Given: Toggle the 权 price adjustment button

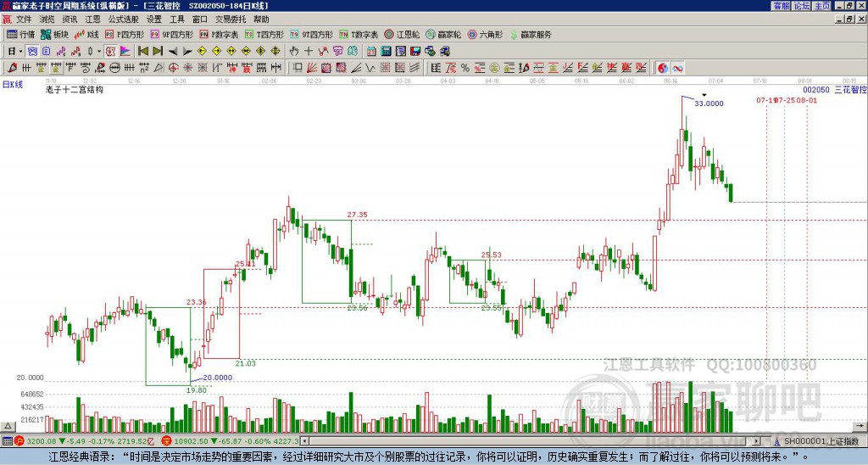Looking at the screenshot, I should coord(110,52).
